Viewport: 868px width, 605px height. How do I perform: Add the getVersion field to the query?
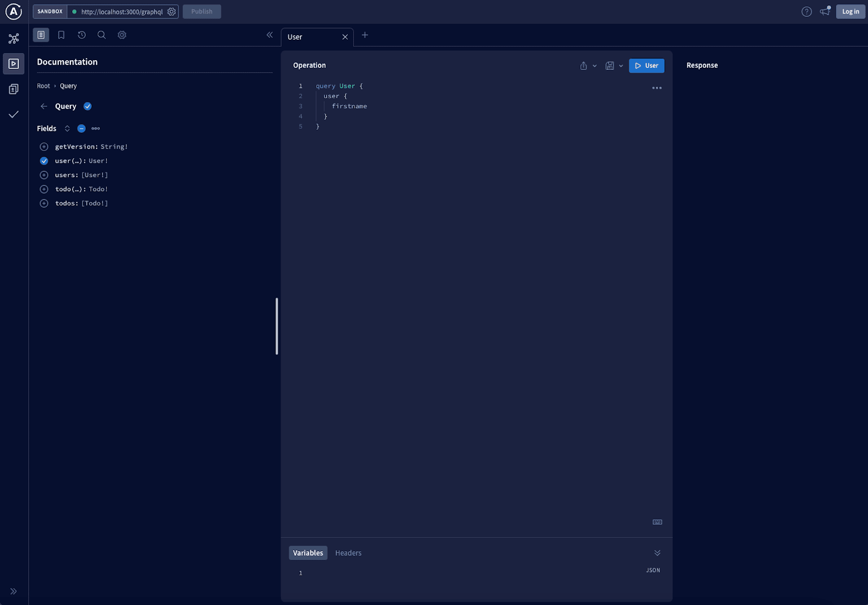click(x=44, y=146)
